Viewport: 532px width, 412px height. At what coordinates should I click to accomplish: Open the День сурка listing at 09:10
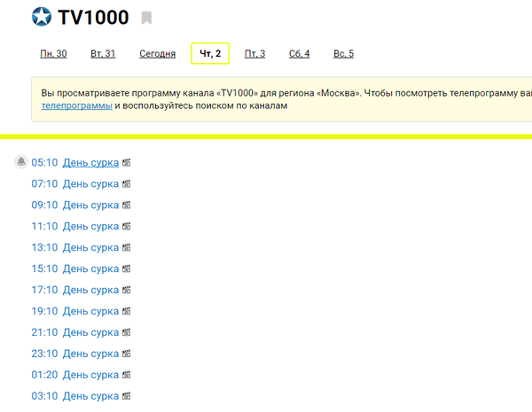tap(90, 206)
